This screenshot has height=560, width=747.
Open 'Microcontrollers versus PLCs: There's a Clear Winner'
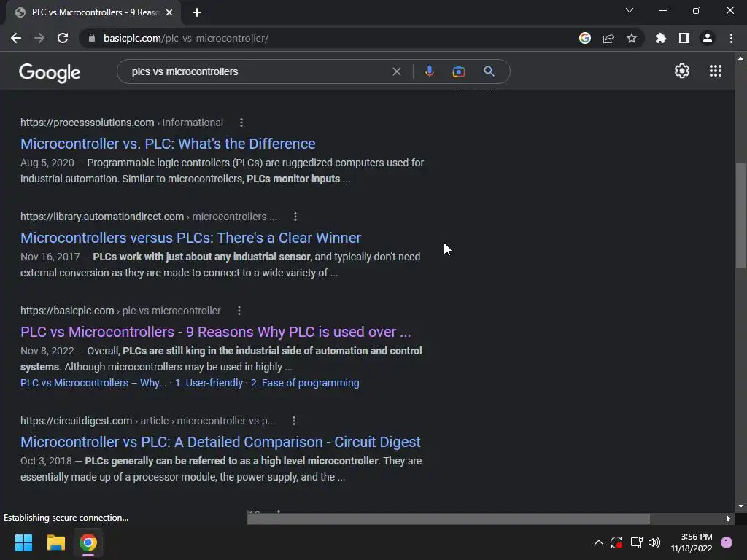(x=190, y=238)
